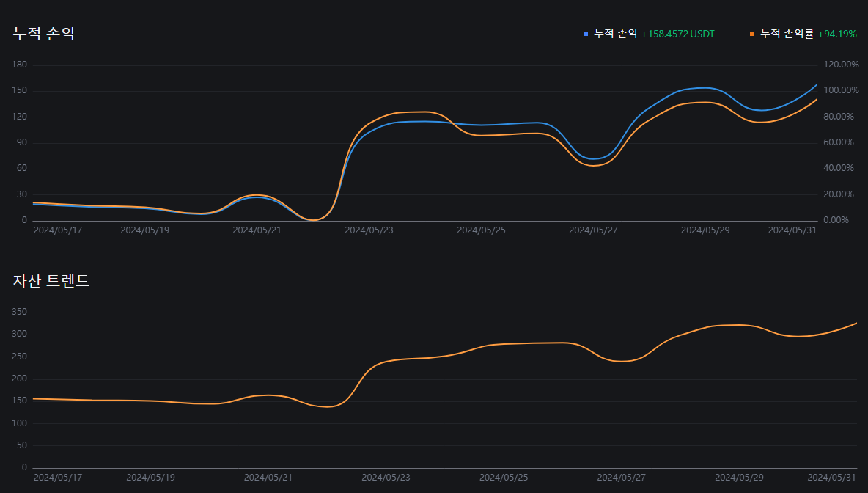Image resolution: width=868 pixels, height=493 pixels.
Task: Click the blue 누적 손익 legend marker
Action: click(586, 34)
